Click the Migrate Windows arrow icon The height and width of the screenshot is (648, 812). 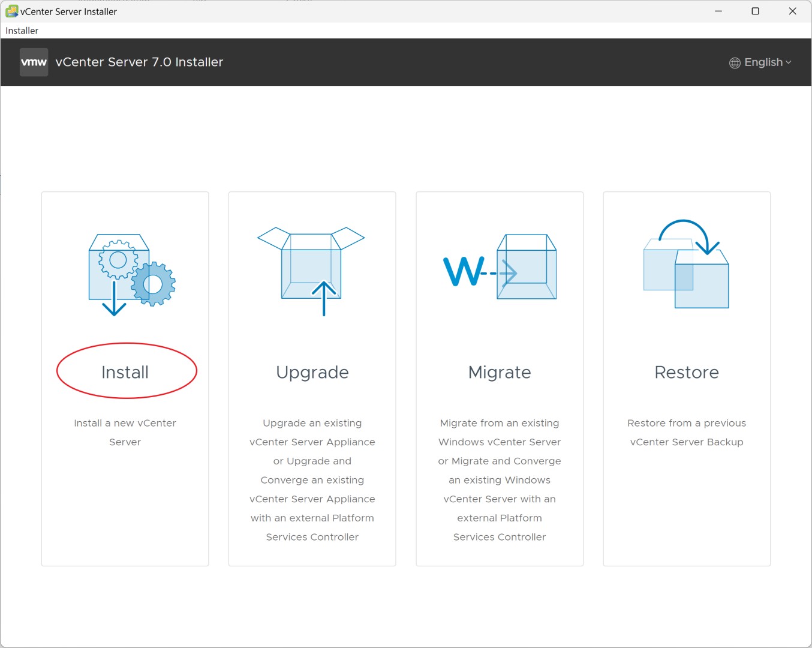500,267
